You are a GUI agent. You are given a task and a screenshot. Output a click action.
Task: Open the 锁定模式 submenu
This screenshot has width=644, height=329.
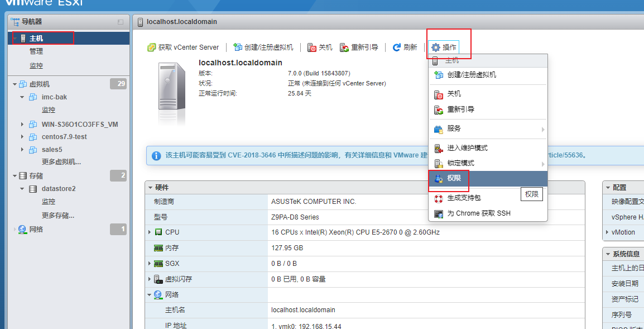click(488, 163)
